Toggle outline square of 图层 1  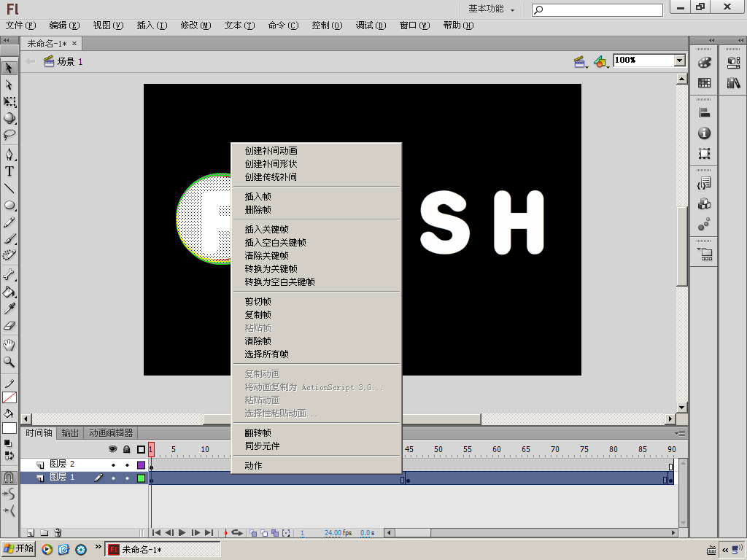point(141,478)
